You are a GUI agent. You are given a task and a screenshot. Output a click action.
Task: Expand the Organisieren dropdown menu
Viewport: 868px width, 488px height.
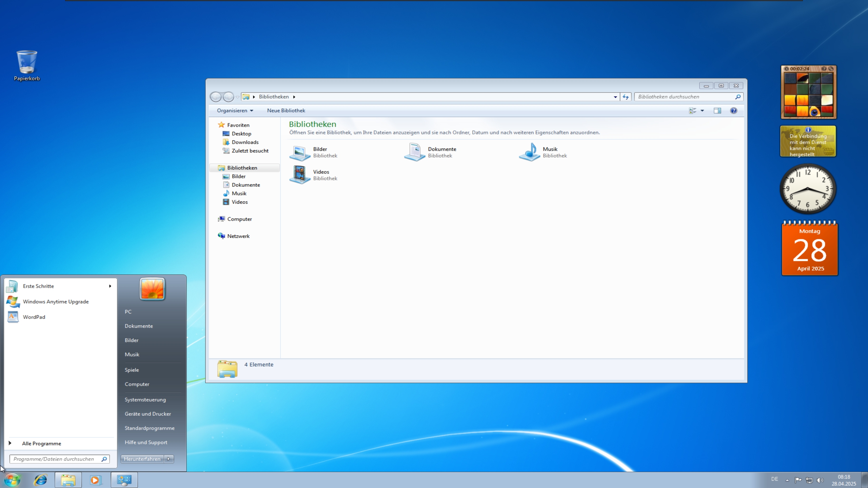tap(235, 111)
